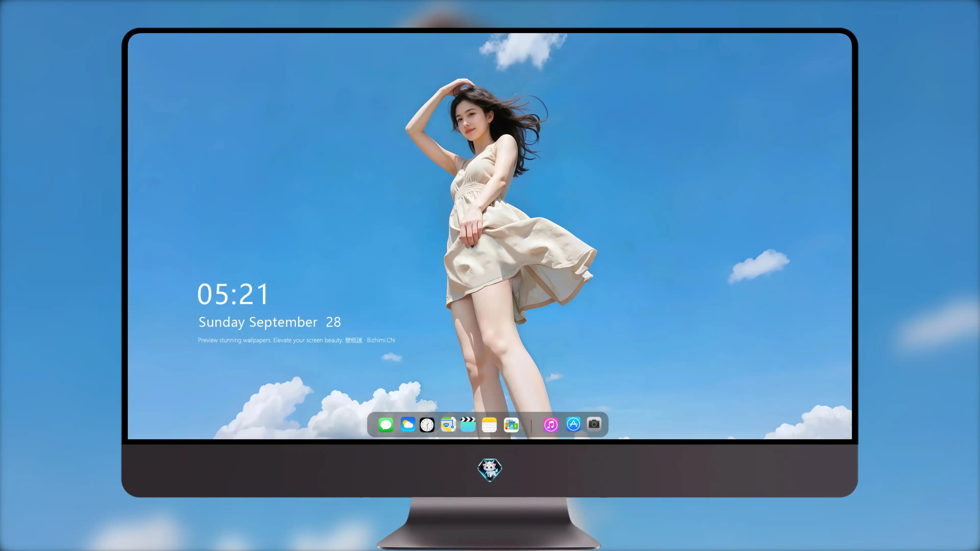Viewport: 980px width, 551px height.
Task: Open the Clock app in the dock
Action: click(x=427, y=425)
